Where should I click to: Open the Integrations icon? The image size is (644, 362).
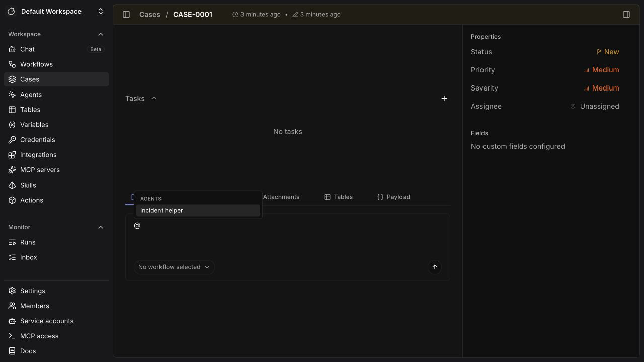click(12, 155)
